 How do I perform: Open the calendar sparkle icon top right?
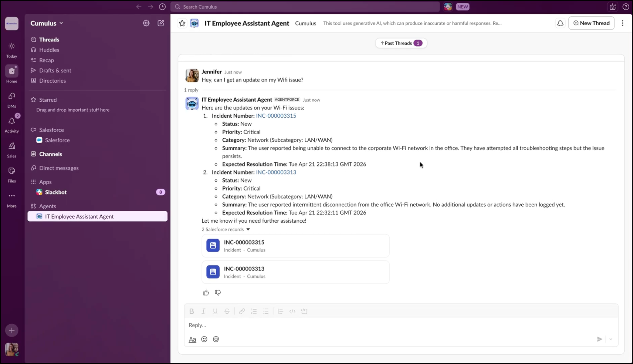613,7
